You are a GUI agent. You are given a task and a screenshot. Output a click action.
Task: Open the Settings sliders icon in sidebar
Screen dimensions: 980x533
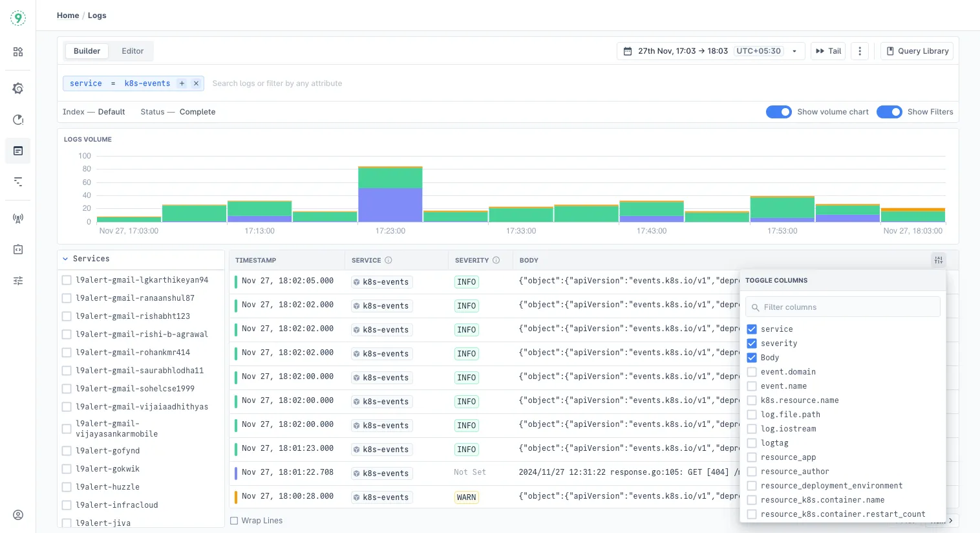(17, 280)
